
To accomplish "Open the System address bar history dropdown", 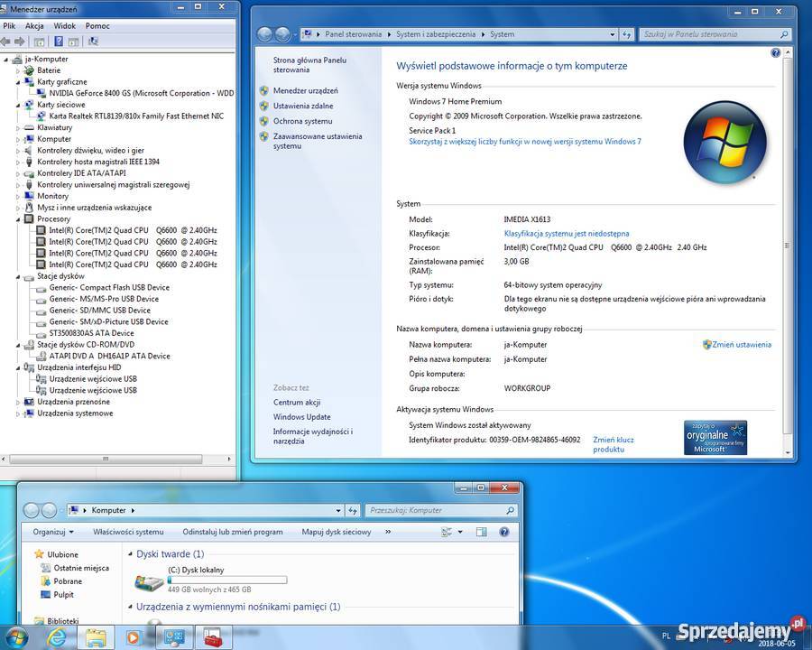I will click(x=613, y=34).
